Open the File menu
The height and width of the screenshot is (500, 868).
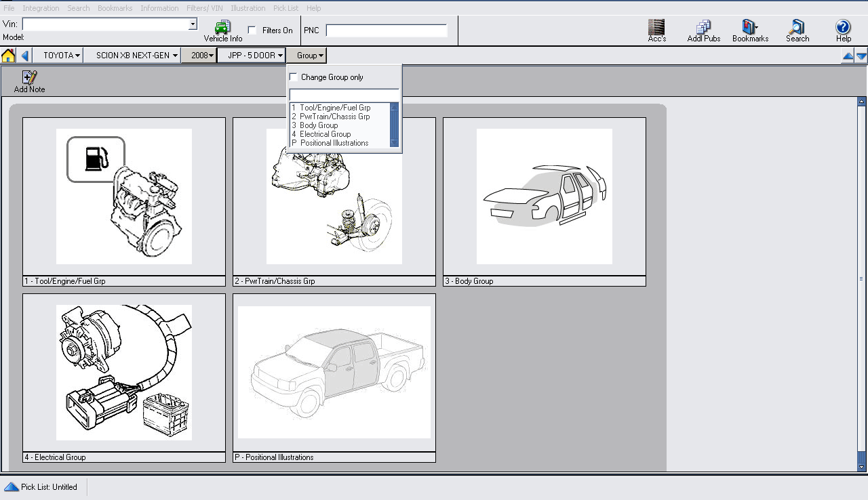(x=9, y=8)
